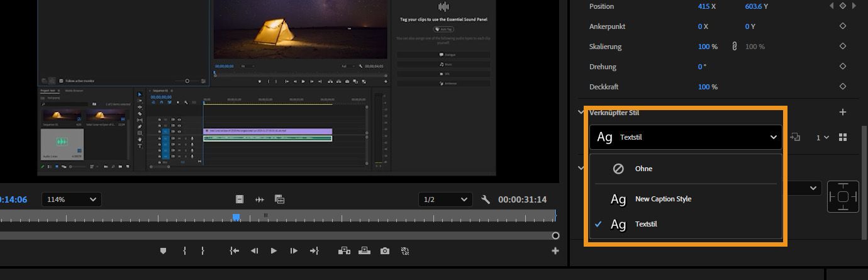Open the 1/2 playback resolution dropdown
This screenshot has height=280, width=868.
click(x=445, y=199)
